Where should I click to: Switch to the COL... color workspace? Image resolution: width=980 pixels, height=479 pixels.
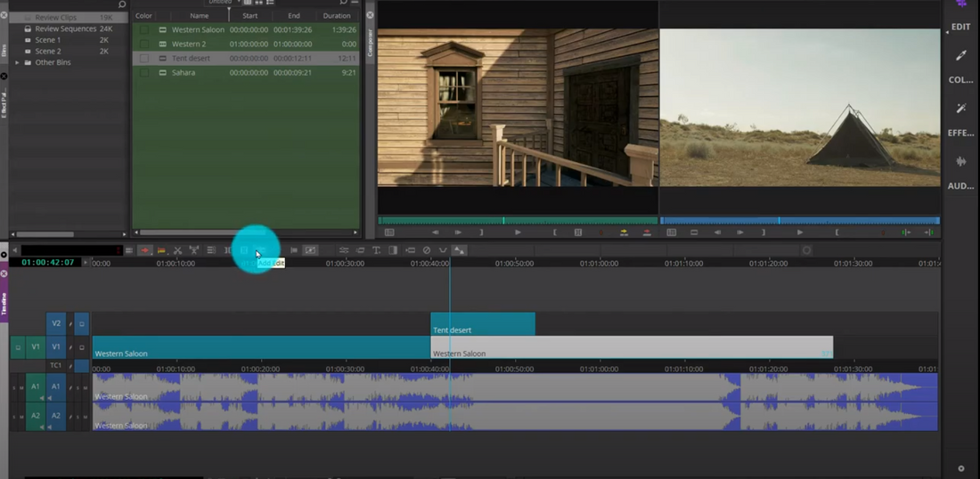point(960,80)
